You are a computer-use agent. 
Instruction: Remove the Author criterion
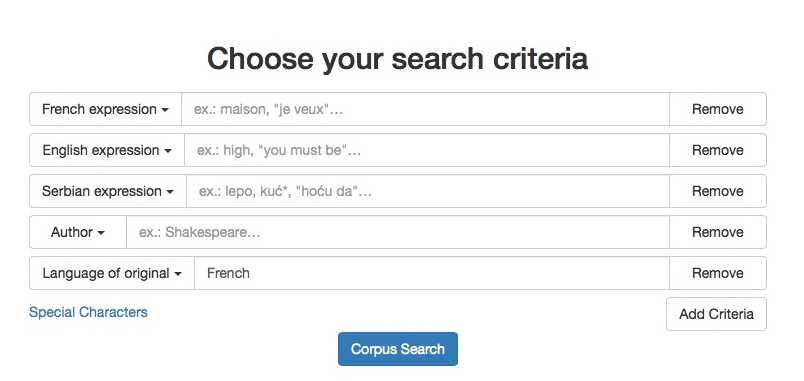pyautogui.click(x=718, y=232)
